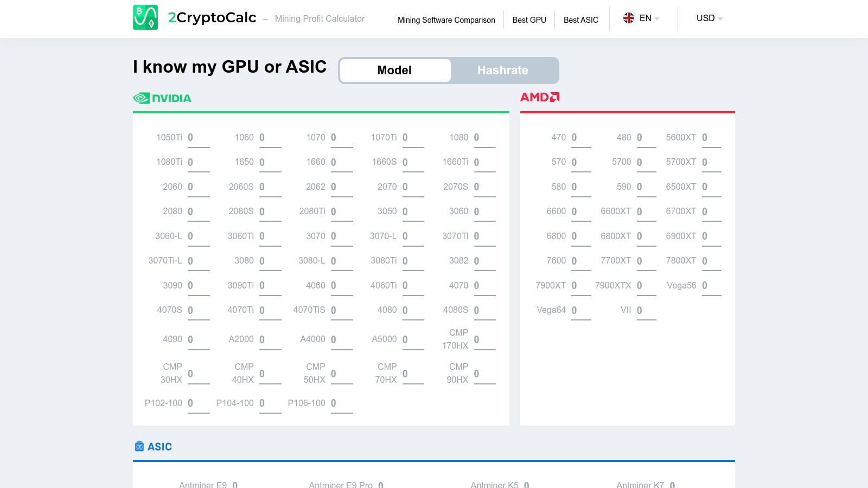Open the EN language dropdown
The height and width of the screenshot is (488, 868).
click(x=646, y=18)
